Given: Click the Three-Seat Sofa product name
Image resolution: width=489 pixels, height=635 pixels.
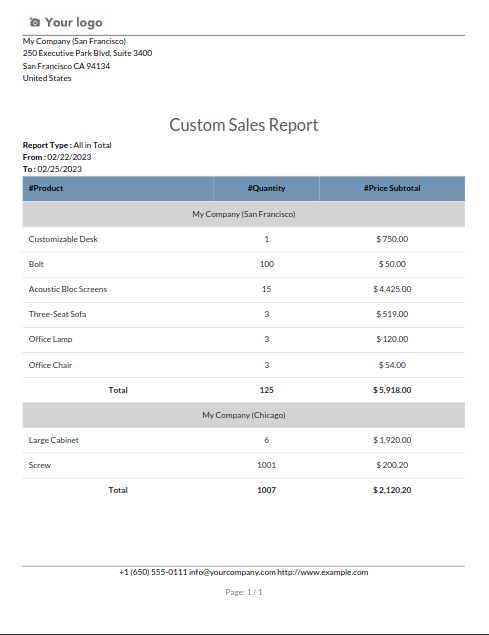Looking at the screenshot, I should pyautogui.click(x=57, y=314).
